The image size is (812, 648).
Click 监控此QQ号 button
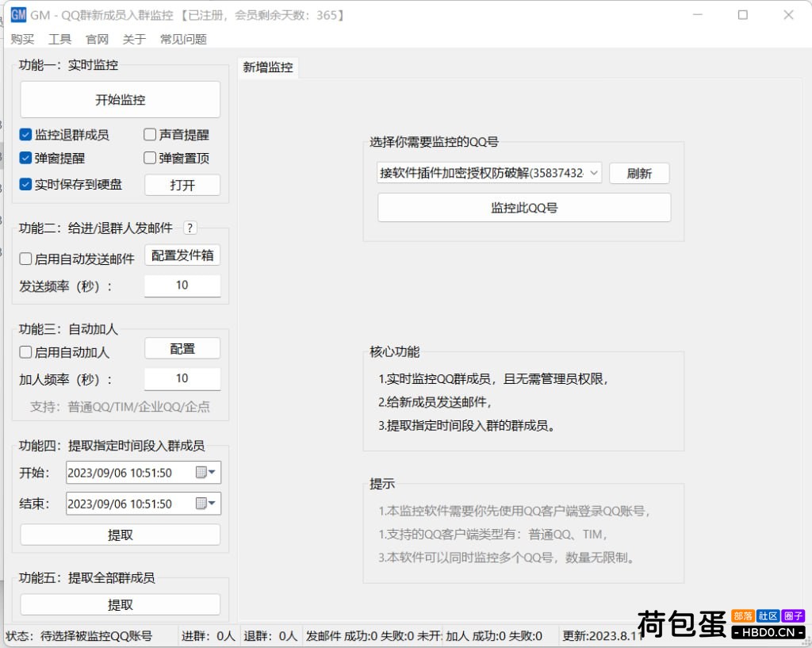coord(524,208)
